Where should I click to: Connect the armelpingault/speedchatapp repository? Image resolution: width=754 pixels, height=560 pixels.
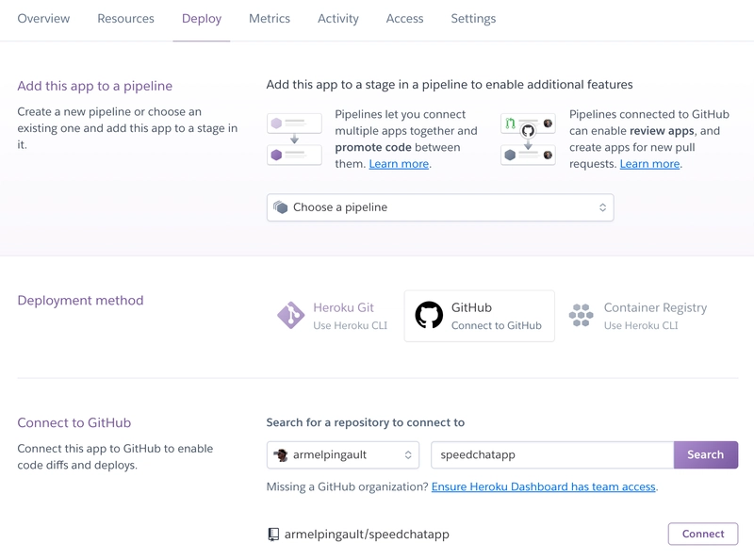pyautogui.click(x=702, y=534)
